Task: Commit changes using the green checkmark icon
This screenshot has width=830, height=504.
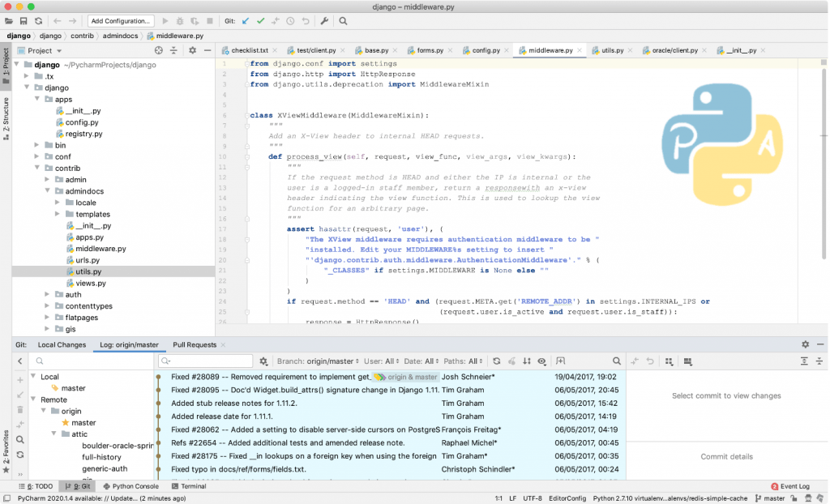Action: (260, 20)
